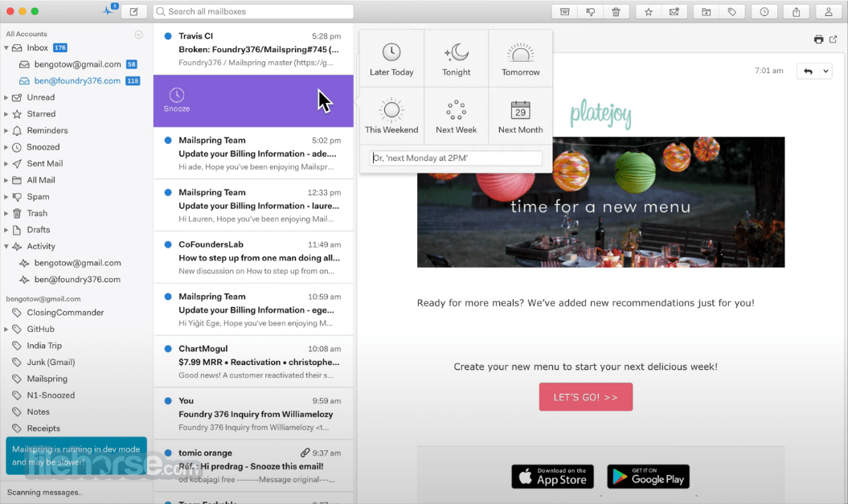This screenshot has width=848, height=504.
Task: Mark message as unread in toolbar
Action: (674, 11)
